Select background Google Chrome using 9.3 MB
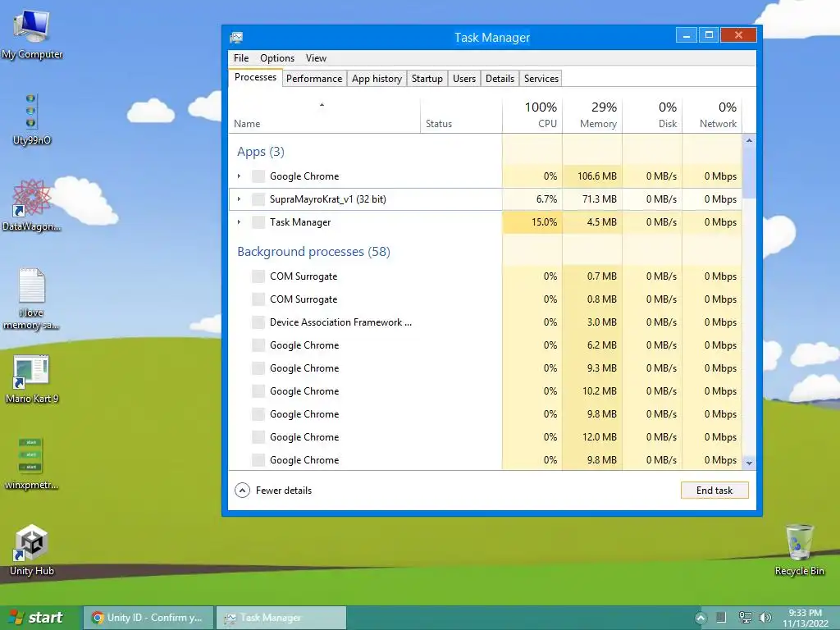The height and width of the screenshot is (630, 840). tap(485, 368)
